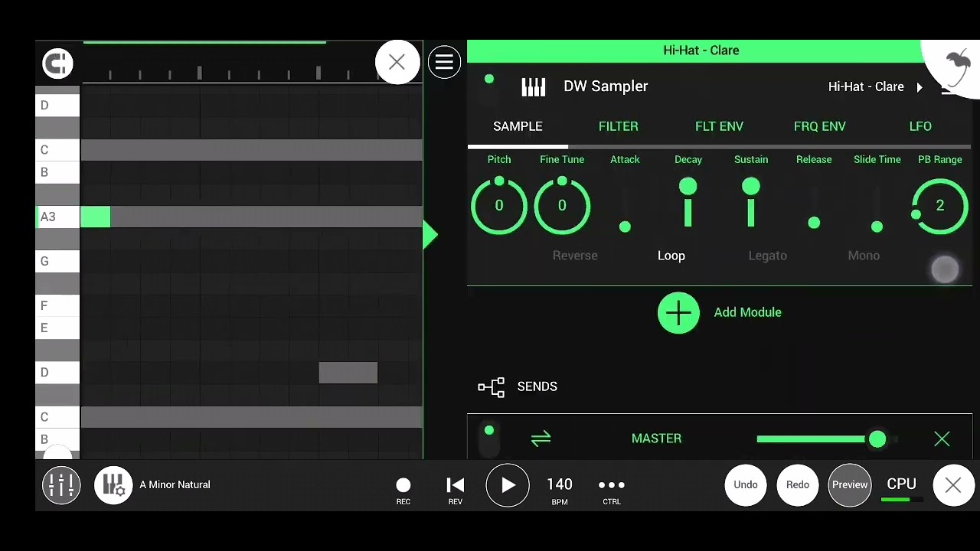Click the Decay slider handle
Screen dimensions: 980x551
point(688,186)
